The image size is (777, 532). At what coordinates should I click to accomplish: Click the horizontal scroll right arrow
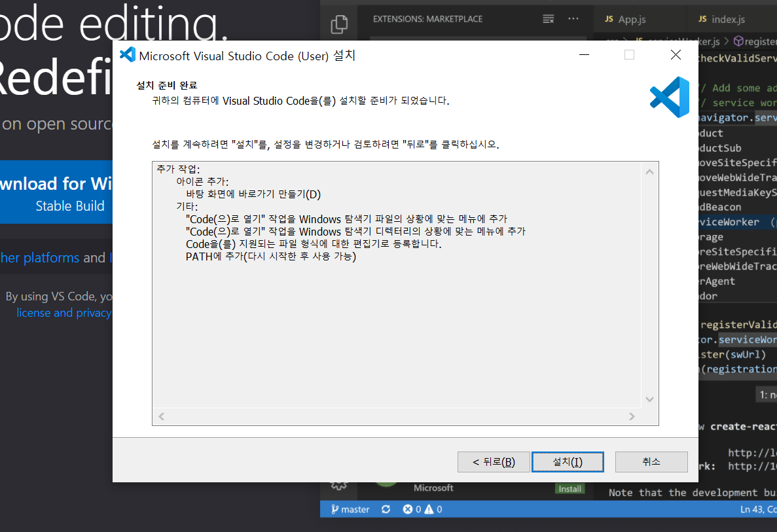pyautogui.click(x=632, y=417)
